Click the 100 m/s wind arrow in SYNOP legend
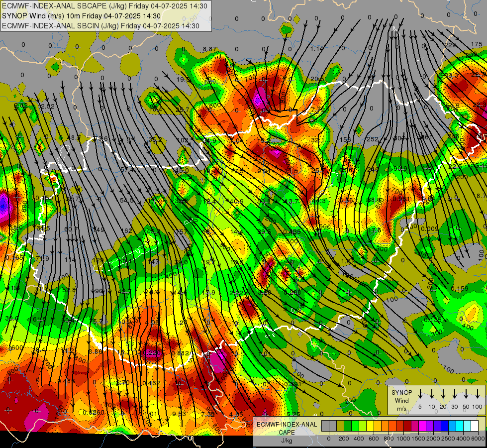This screenshot has height=448, width=487. [x=478, y=394]
